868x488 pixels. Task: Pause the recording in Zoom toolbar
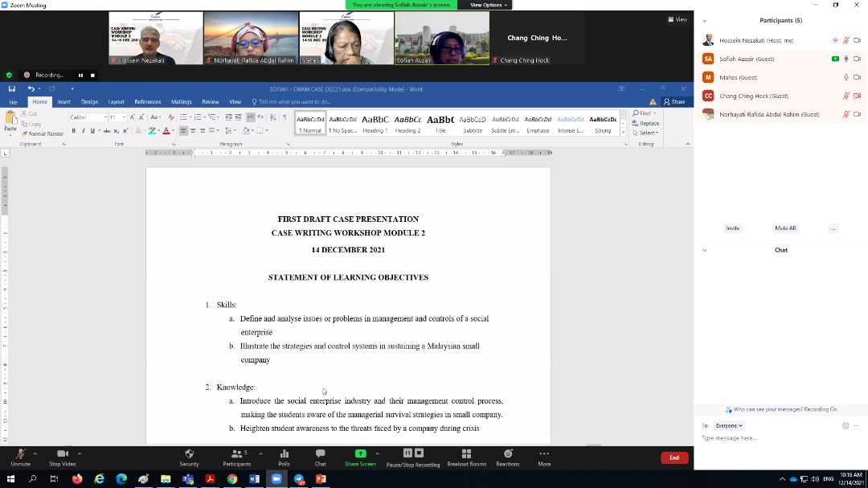(407, 453)
